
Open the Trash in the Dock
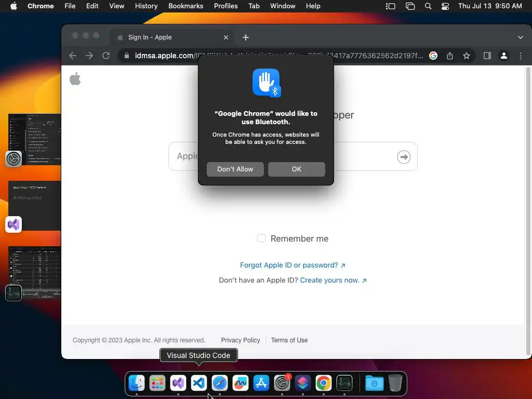395,383
